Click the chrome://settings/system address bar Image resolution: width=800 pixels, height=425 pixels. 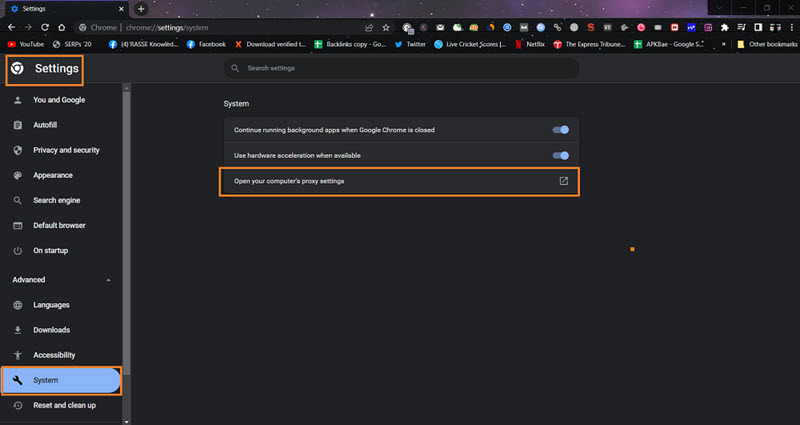(x=219, y=28)
